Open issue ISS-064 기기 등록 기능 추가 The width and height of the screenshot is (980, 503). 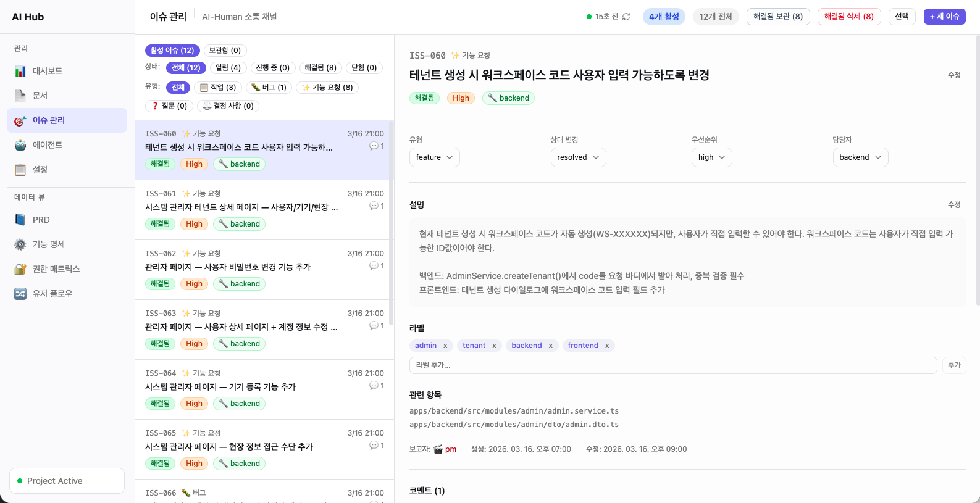pos(264,389)
